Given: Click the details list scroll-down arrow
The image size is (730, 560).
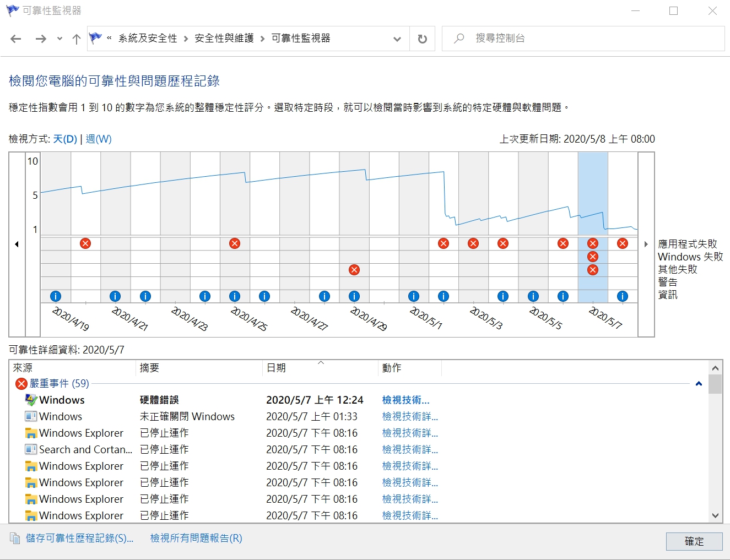Looking at the screenshot, I should coord(715,515).
